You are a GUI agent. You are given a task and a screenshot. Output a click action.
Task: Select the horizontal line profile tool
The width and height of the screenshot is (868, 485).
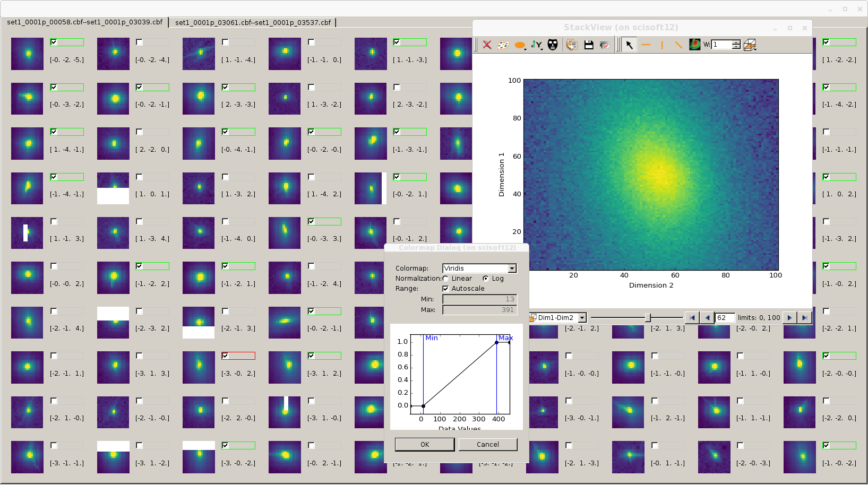pos(646,45)
